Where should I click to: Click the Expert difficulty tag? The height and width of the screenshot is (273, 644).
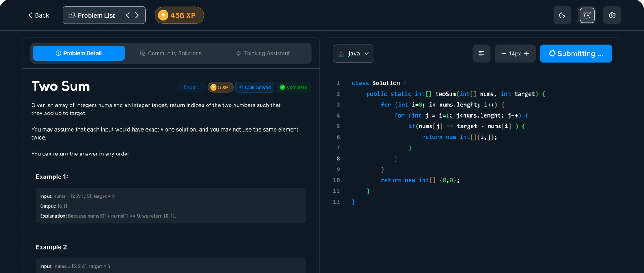pyautogui.click(x=191, y=87)
